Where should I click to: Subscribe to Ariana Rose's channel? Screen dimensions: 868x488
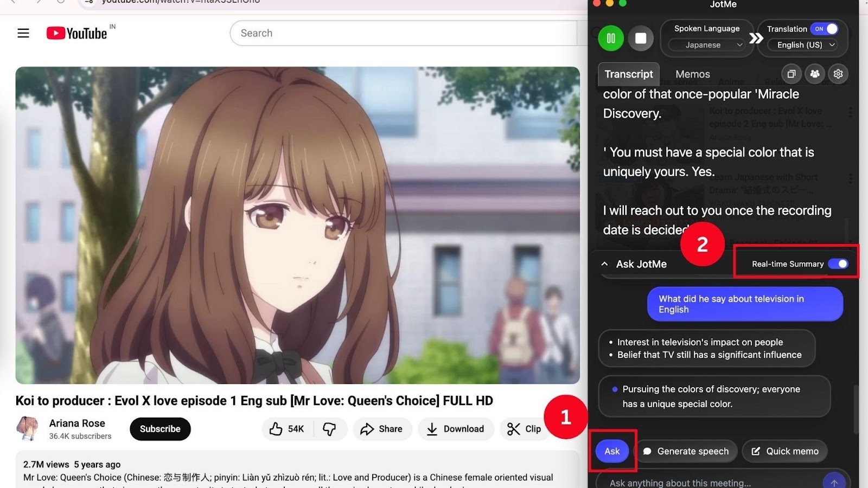click(159, 428)
